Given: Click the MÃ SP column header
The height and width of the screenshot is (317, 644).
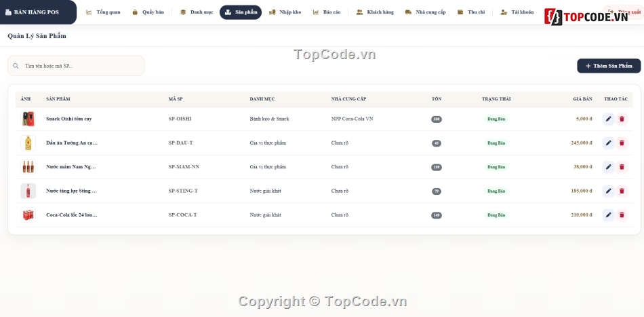Looking at the screenshot, I should tap(176, 99).
